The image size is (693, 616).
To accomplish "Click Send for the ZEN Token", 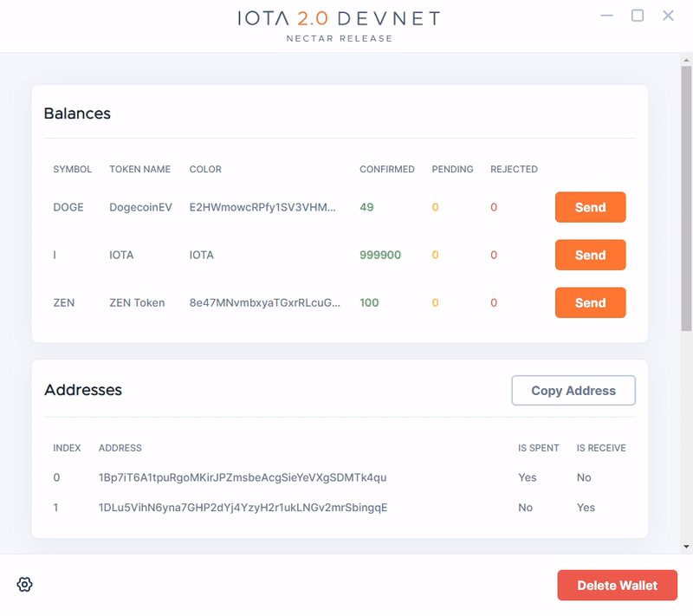I will [x=590, y=303].
